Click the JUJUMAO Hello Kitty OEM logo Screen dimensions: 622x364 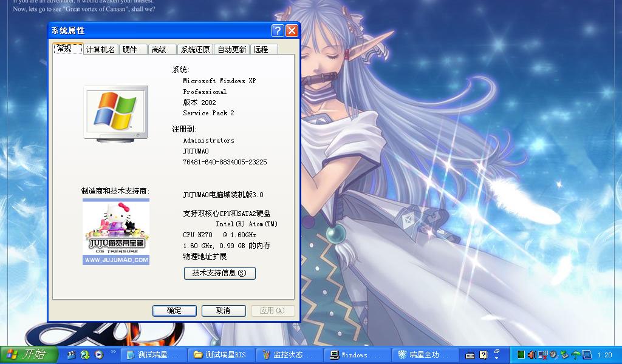click(x=116, y=232)
